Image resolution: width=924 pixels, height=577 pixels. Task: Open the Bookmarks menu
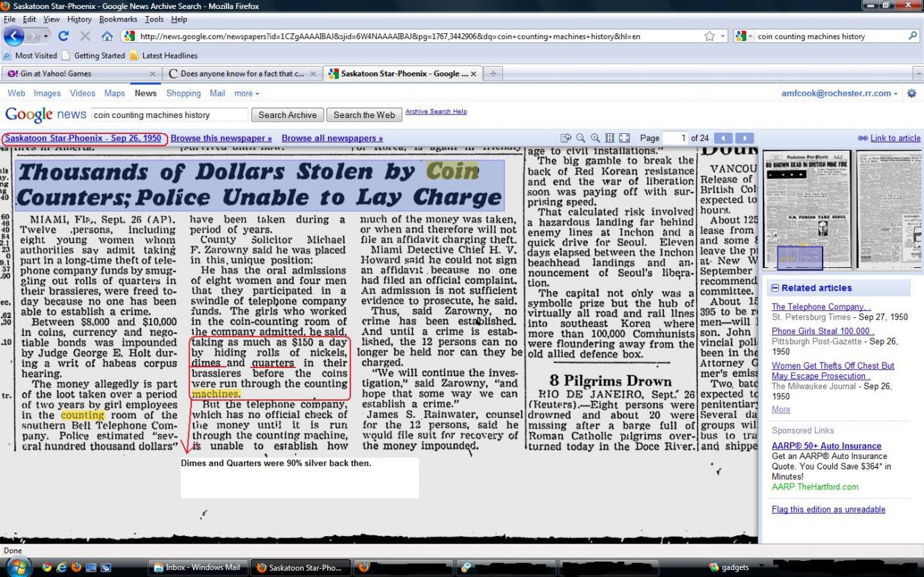pyautogui.click(x=117, y=19)
